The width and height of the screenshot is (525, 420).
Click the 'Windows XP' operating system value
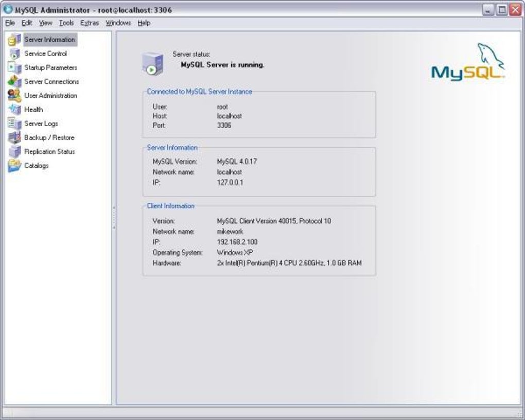pyautogui.click(x=235, y=253)
